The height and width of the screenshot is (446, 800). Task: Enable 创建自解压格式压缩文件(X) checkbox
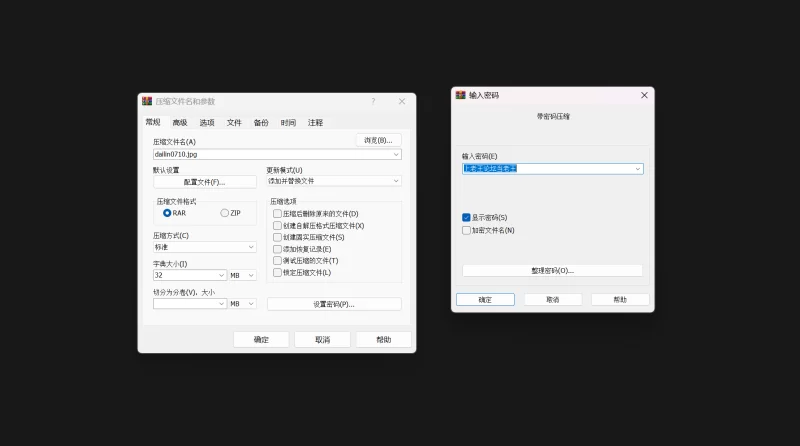(x=277, y=225)
